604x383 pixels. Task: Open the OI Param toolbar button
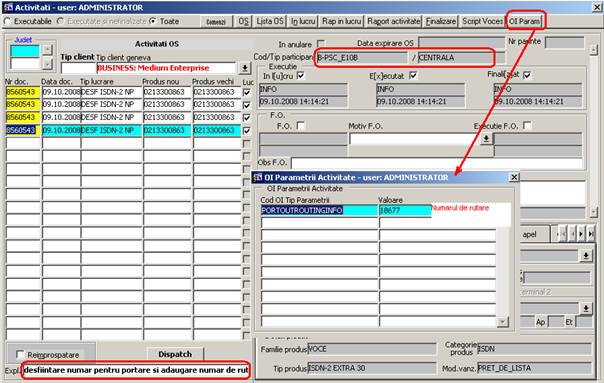coord(524,21)
